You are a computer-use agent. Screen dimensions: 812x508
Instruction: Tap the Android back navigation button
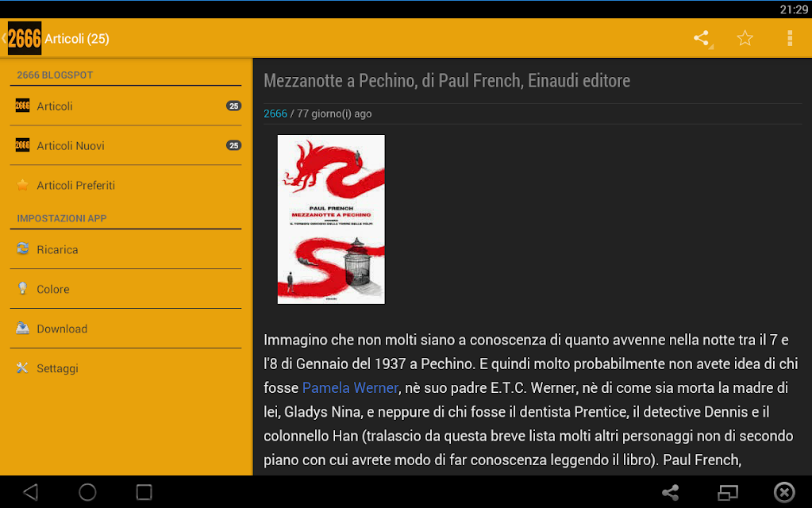pos(31,492)
